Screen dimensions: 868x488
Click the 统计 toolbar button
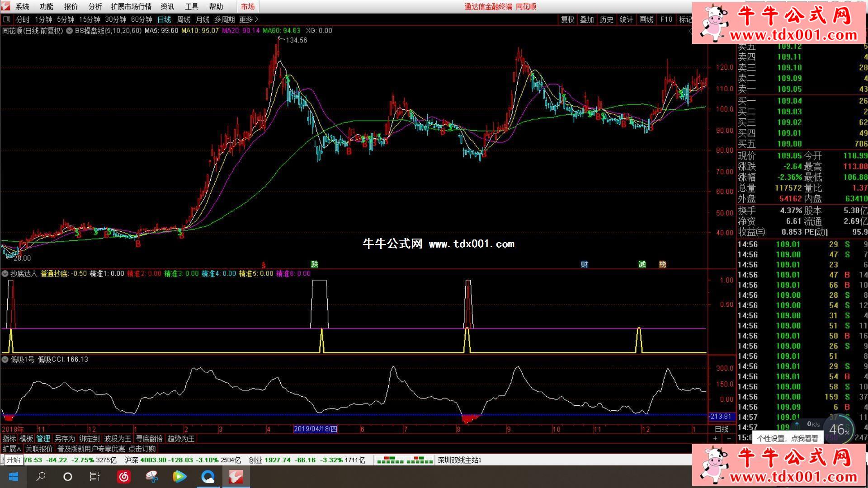tap(626, 19)
